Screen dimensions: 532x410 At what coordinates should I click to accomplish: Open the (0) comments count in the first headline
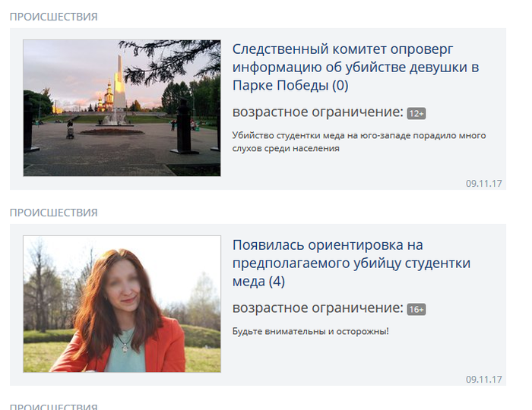coord(340,85)
